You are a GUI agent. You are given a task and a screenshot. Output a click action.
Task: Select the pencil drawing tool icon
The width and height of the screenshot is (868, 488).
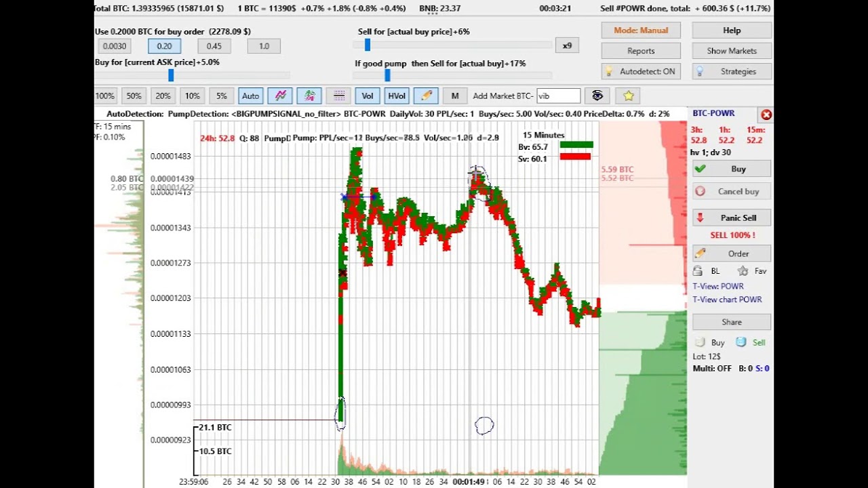pyautogui.click(x=426, y=96)
